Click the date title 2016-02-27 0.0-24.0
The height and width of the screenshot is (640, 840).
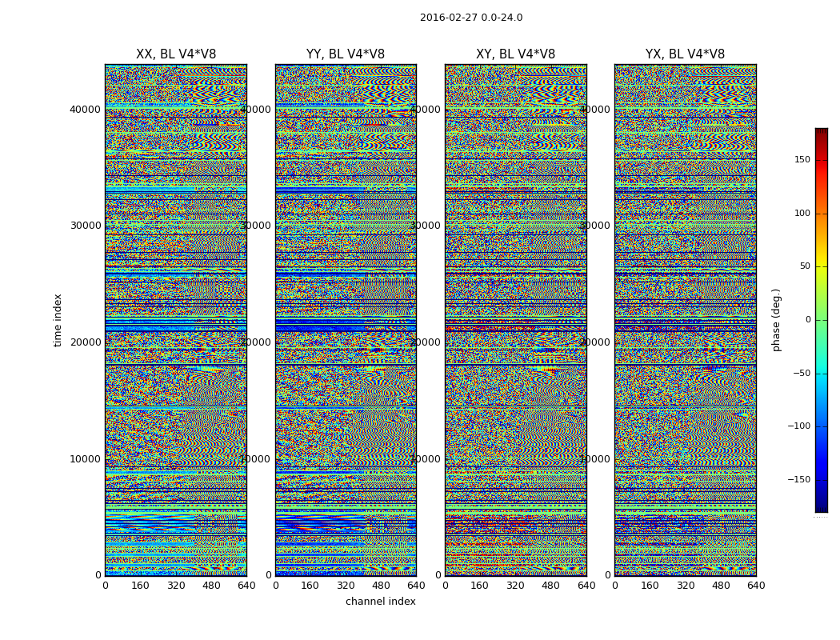coord(470,18)
